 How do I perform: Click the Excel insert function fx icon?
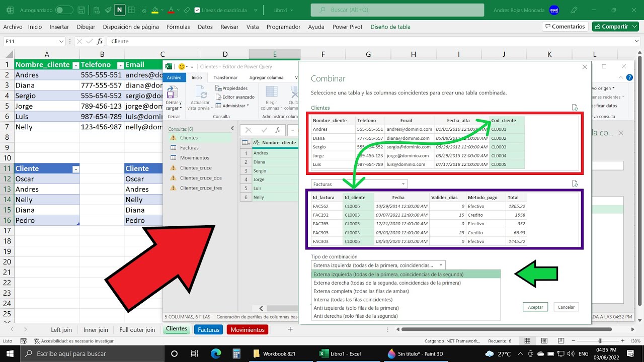(100, 41)
